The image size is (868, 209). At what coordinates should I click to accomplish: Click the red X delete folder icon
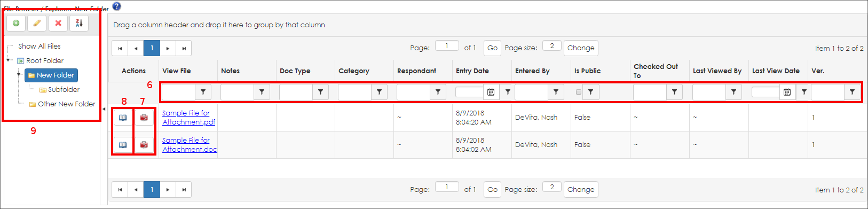58,23
